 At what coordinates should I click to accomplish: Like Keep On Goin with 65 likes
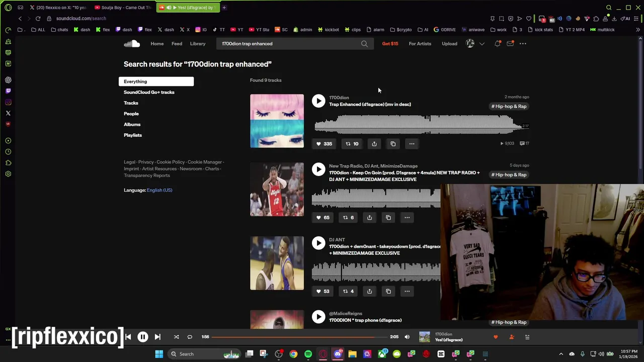[x=323, y=218]
